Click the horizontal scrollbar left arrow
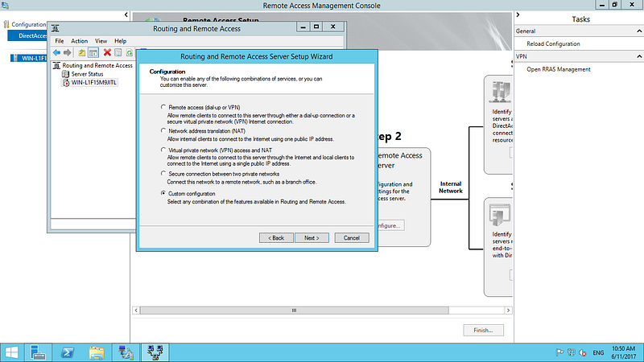644x362 pixels. coord(136,311)
